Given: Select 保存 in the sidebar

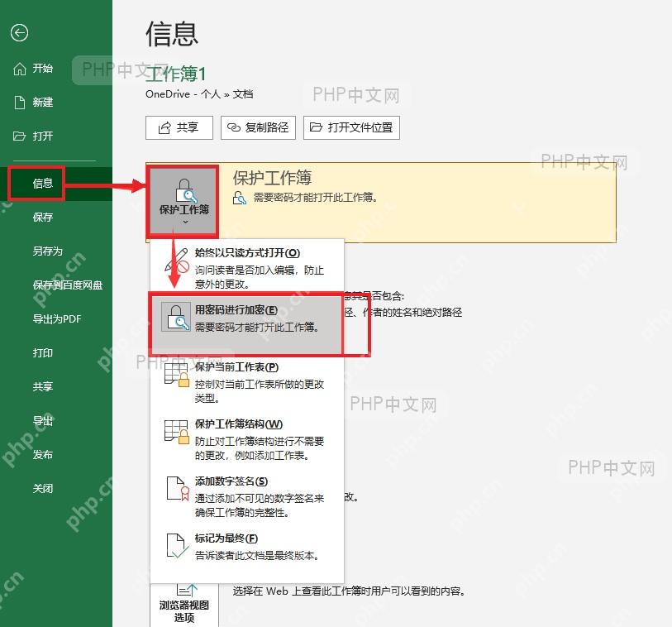Looking at the screenshot, I should [x=56, y=218].
